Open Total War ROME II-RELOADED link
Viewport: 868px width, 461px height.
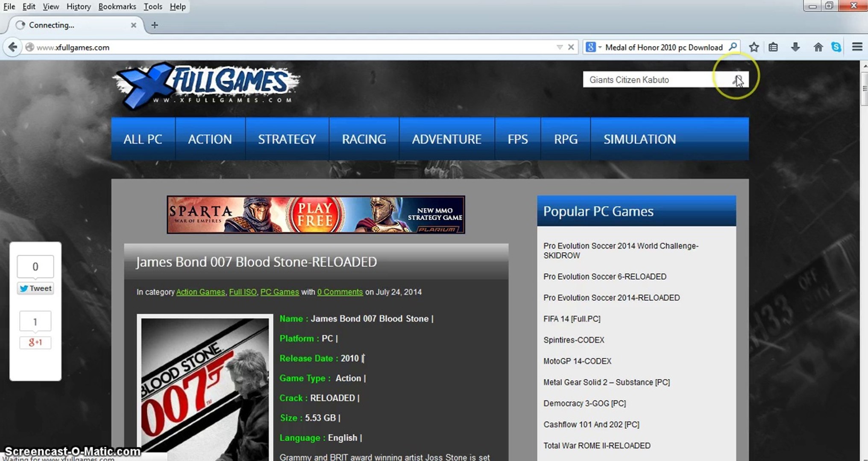597,446
